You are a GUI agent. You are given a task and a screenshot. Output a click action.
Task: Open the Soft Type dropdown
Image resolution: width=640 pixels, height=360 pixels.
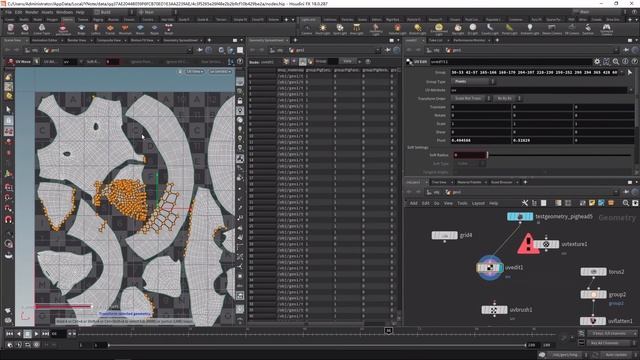tap(469, 164)
